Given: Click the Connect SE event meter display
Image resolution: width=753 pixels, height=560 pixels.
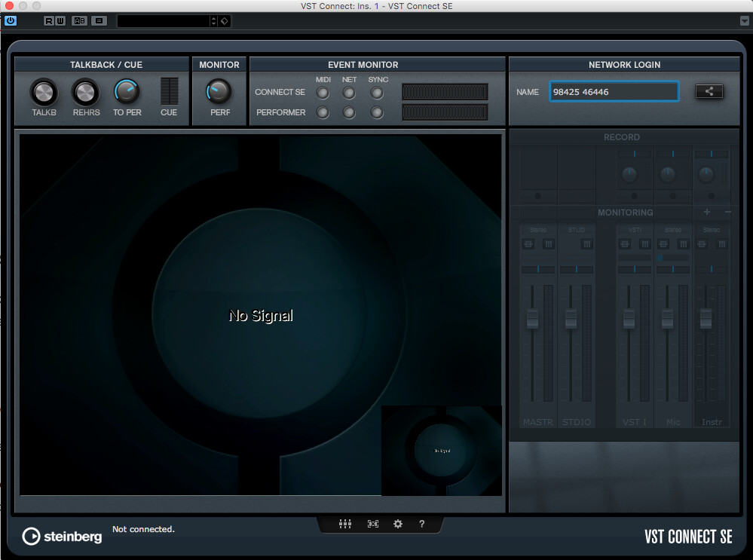Looking at the screenshot, I should click(445, 92).
